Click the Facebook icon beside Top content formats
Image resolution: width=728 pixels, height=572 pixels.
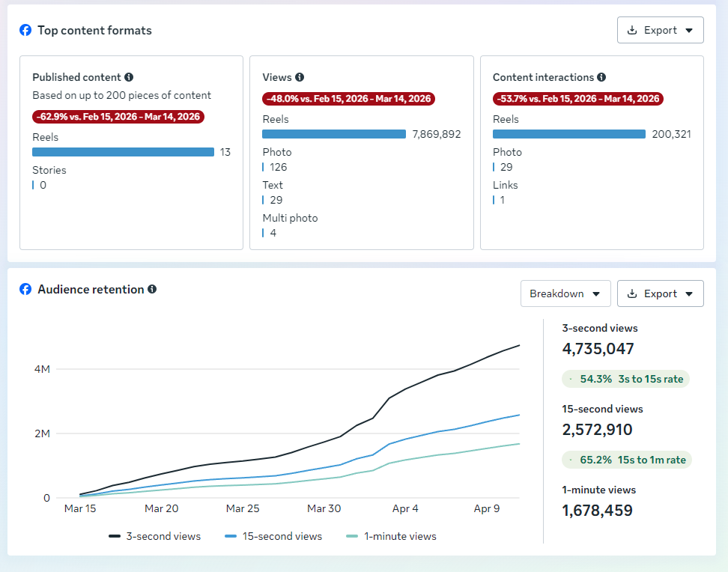point(25,31)
